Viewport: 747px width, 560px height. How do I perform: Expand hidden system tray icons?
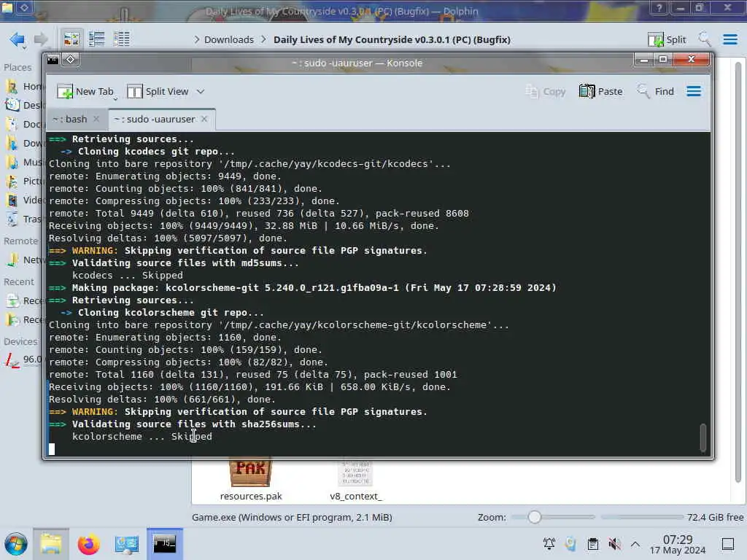(x=635, y=544)
